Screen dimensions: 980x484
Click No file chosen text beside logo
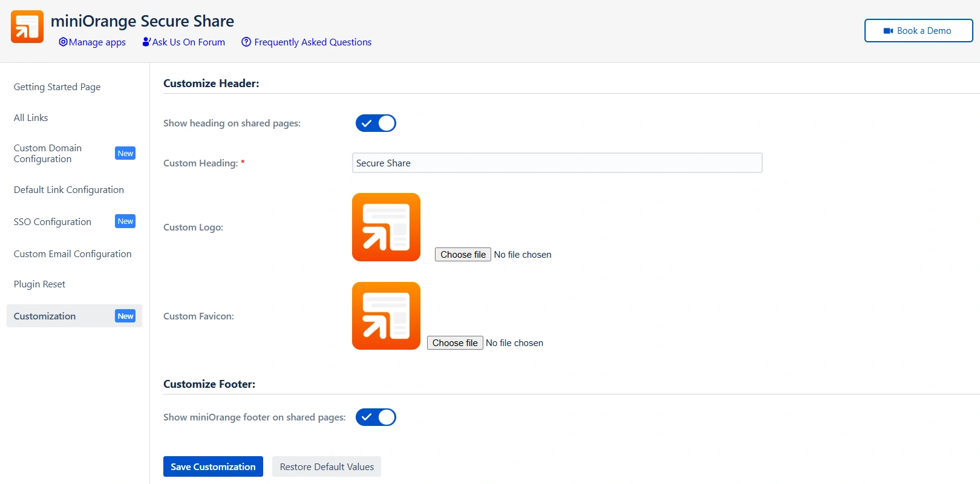click(x=523, y=255)
